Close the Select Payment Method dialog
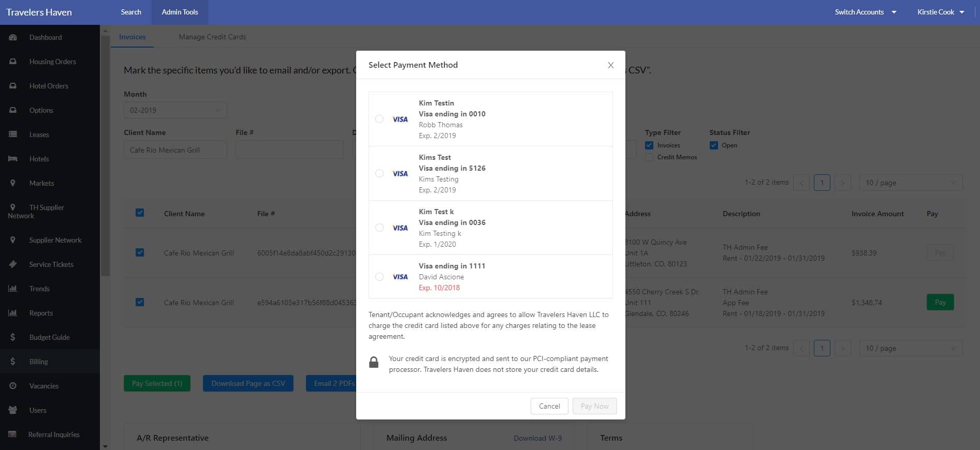Viewport: 980px width, 450px height. click(611, 65)
